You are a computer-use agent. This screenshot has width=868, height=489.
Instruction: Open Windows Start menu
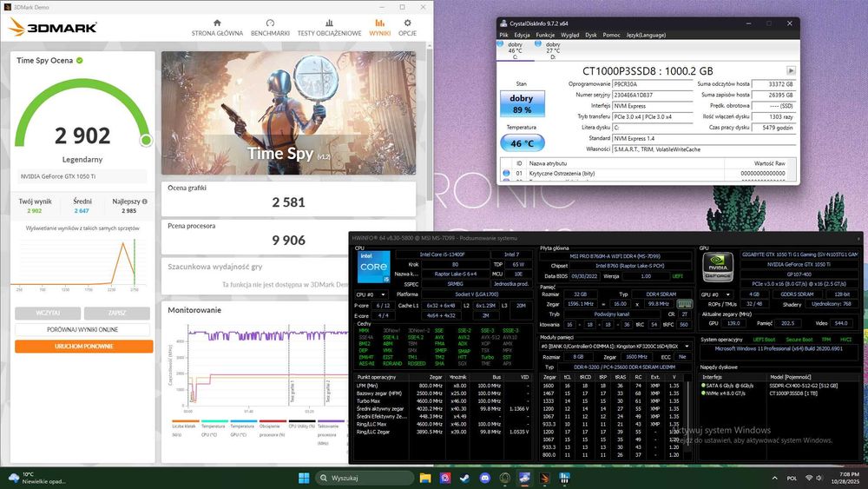(x=304, y=478)
